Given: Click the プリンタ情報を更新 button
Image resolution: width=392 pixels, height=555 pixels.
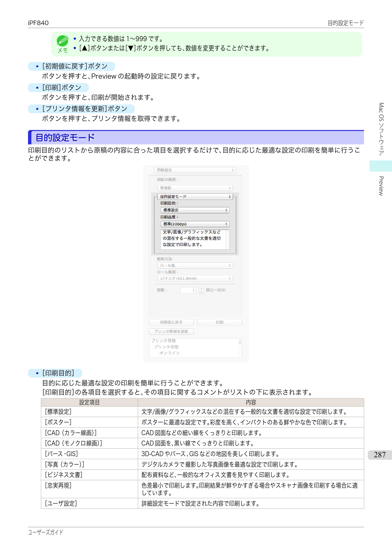Looking at the screenshot, I should click(171, 331).
